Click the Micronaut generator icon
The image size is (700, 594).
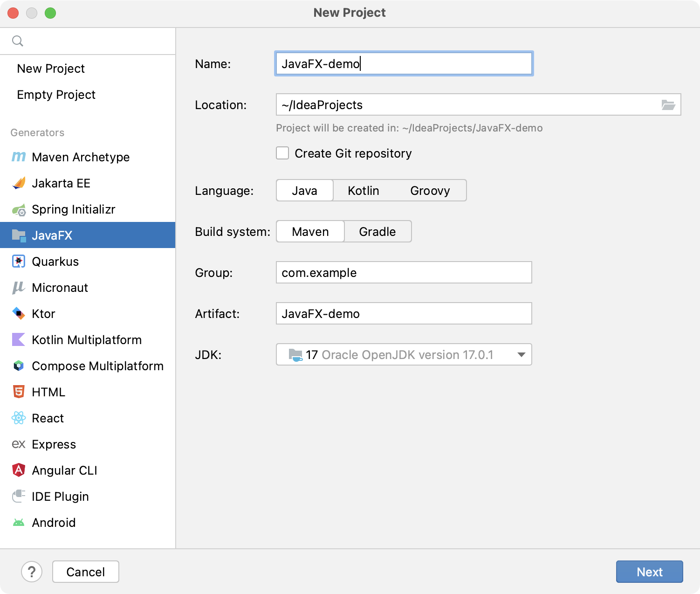pos(18,287)
